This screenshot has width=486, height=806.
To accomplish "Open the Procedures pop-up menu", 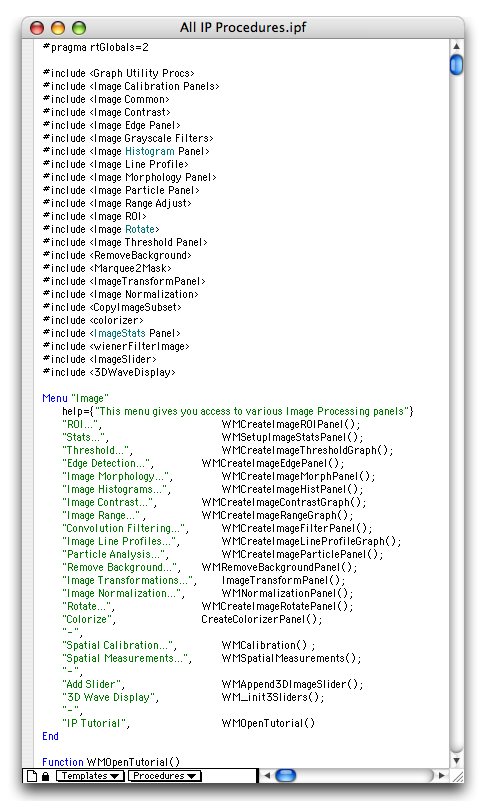I will point(165,776).
